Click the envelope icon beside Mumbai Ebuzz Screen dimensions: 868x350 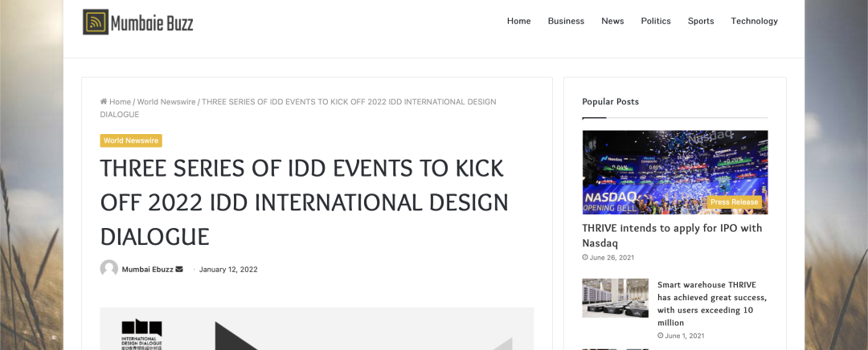click(178, 269)
